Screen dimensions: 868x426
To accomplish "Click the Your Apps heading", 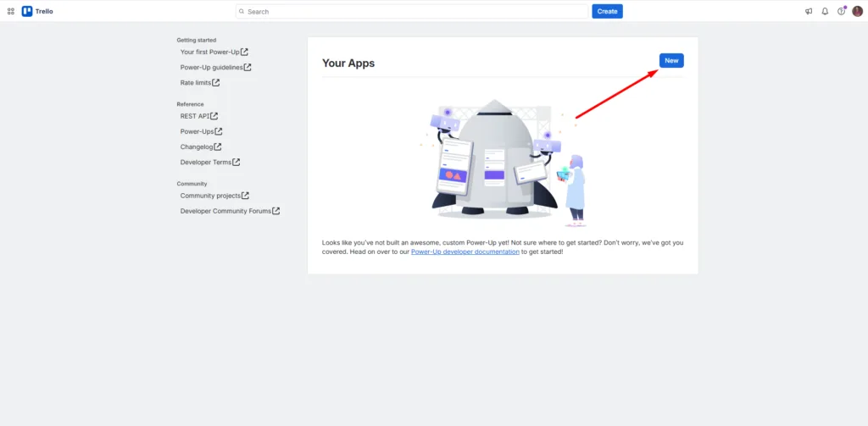I will [348, 63].
